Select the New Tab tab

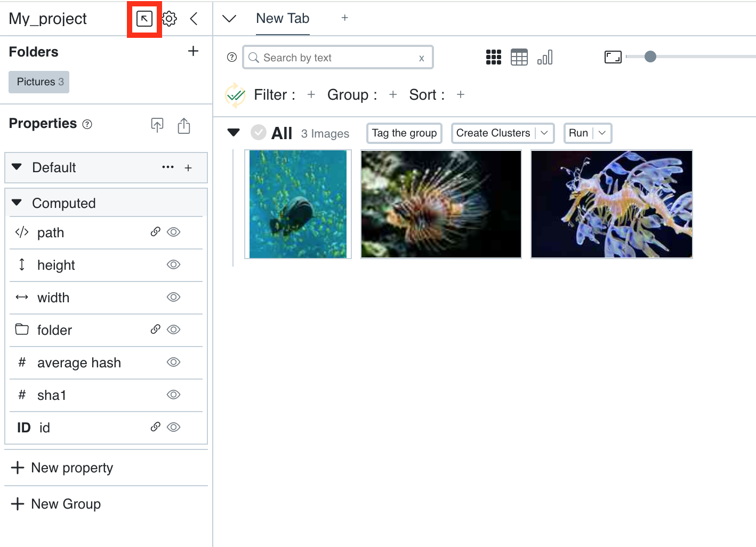[x=283, y=19]
